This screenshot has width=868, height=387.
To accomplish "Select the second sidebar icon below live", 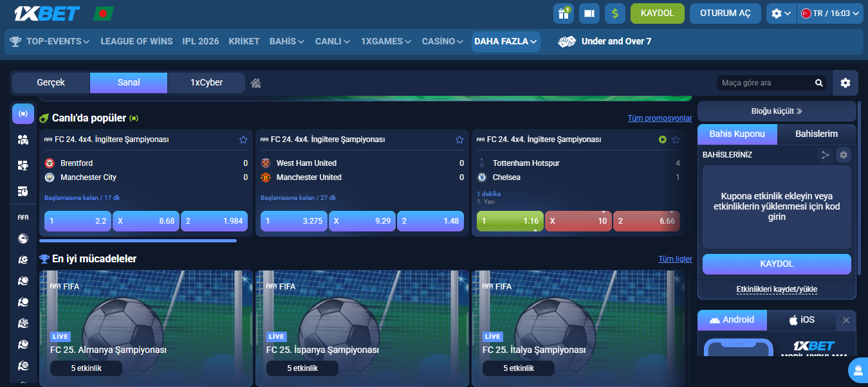I will [x=23, y=139].
